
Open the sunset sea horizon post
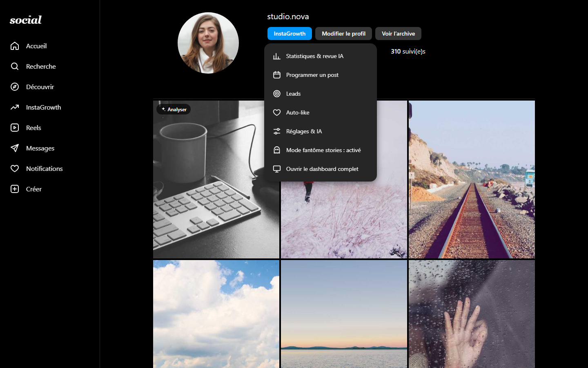pos(344,314)
